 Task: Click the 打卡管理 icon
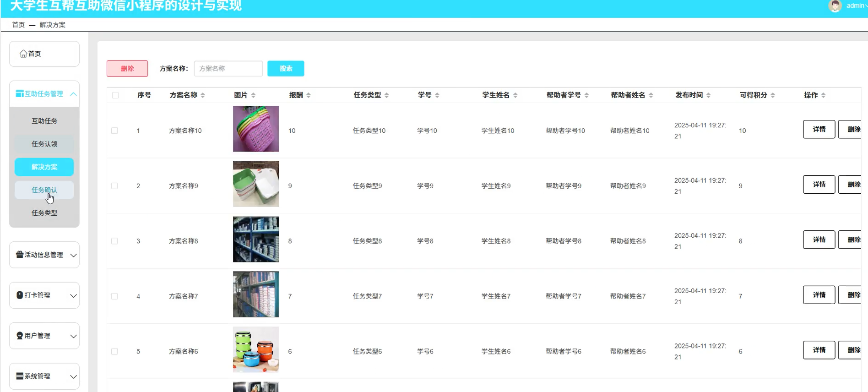20,295
